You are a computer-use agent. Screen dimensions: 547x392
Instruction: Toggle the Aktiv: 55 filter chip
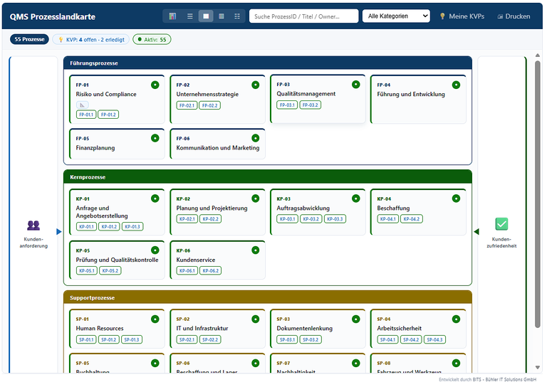pyautogui.click(x=152, y=39)
